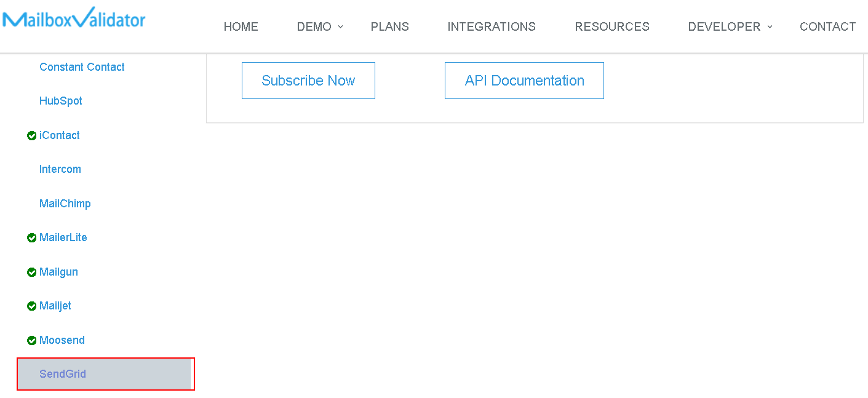
Task: Select the MailChimp sidebar link
Action: pos(65,204)
